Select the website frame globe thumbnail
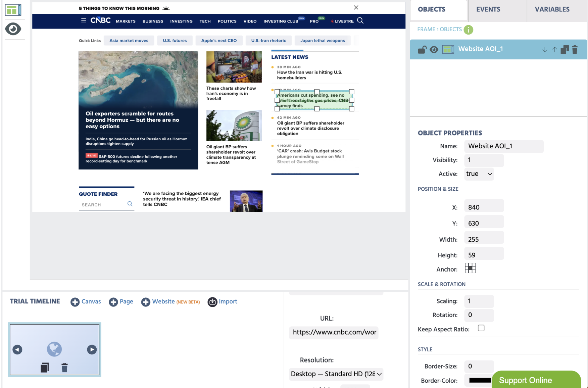This screenshot has width=588, height=388. (54, 349)
